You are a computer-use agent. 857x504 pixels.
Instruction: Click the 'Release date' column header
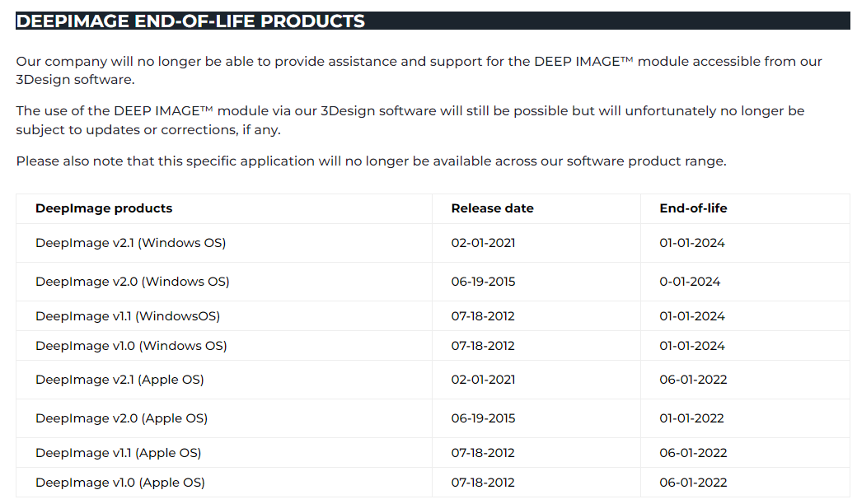[x=492, y=208]
